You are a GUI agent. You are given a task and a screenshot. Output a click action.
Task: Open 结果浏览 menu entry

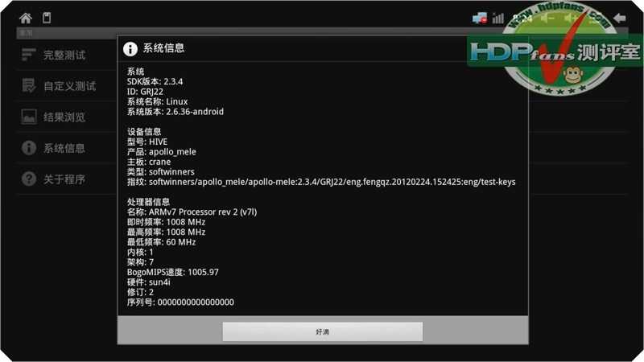[67, 117]
